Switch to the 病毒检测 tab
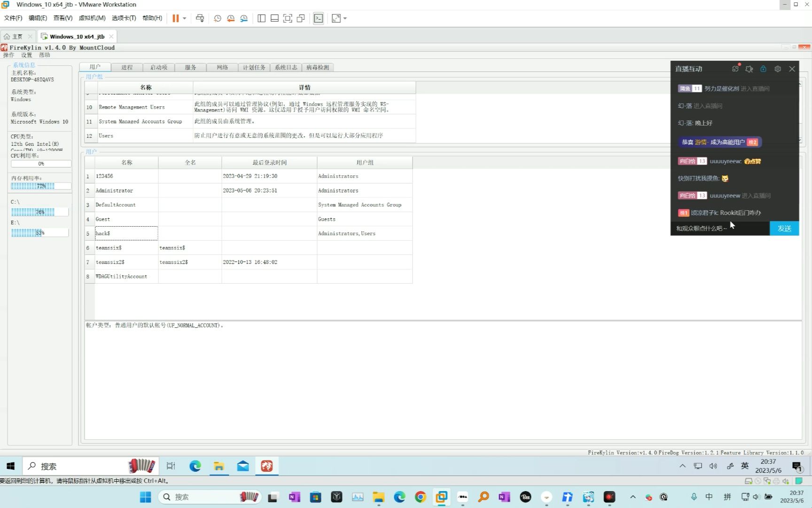The height and width of the screenshot is (508, 812). (318, 67)
